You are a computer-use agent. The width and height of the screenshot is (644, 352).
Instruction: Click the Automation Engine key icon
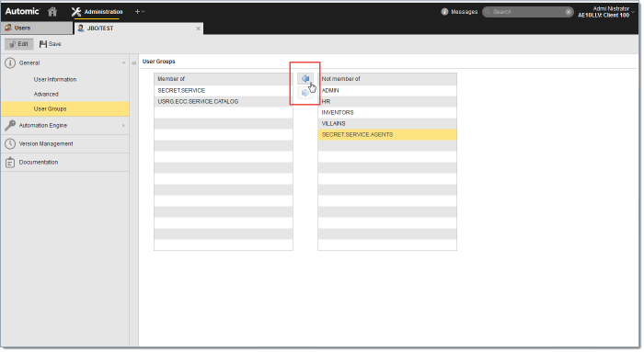pos(10,125)
